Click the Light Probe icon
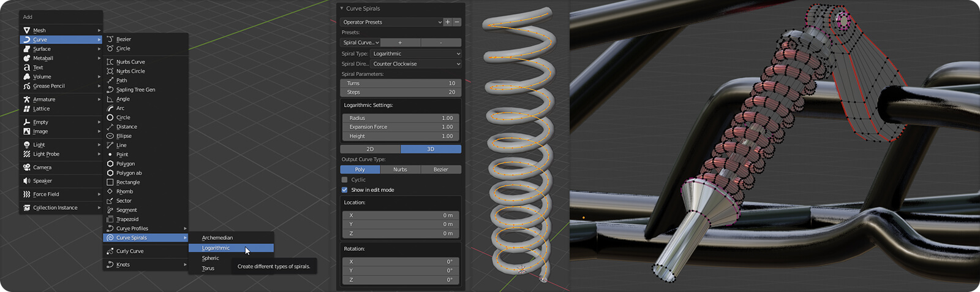980x292 pixels. (x=27, y=154)
